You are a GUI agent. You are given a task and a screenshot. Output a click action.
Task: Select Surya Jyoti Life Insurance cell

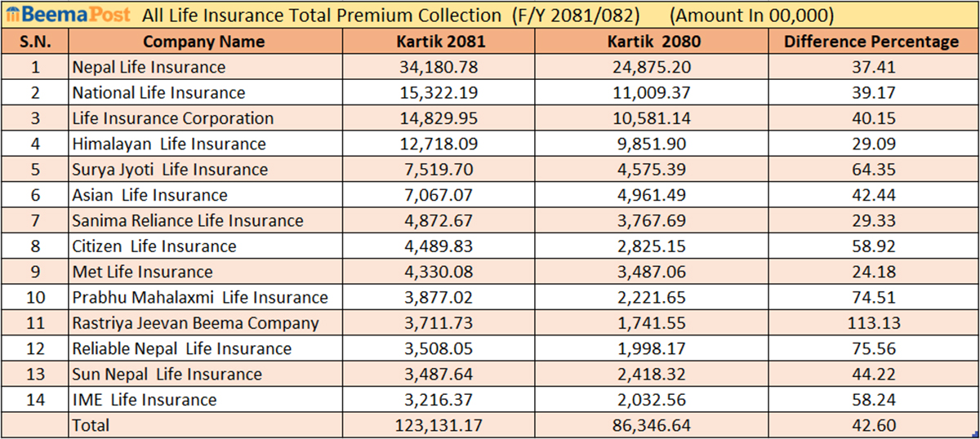(170, 170)
